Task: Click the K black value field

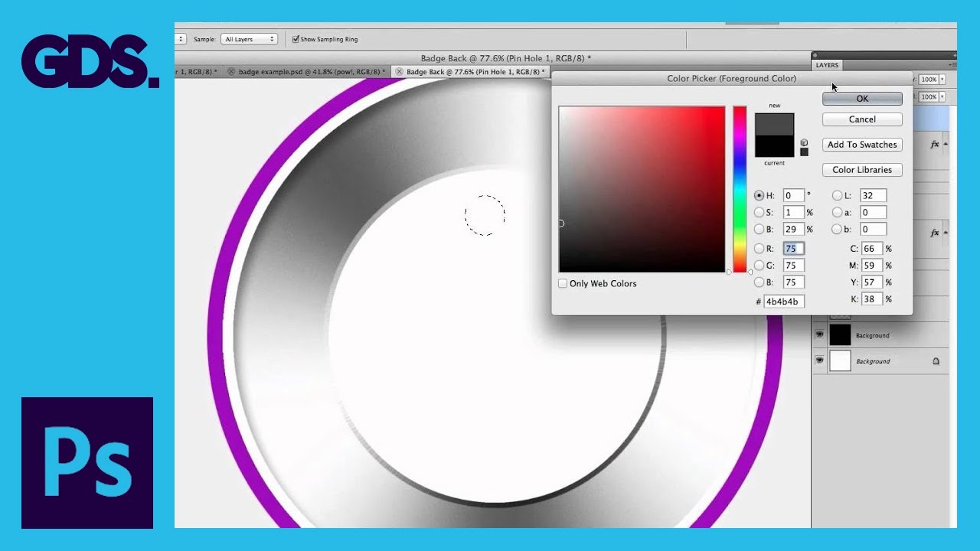Action: click(872, 299)
